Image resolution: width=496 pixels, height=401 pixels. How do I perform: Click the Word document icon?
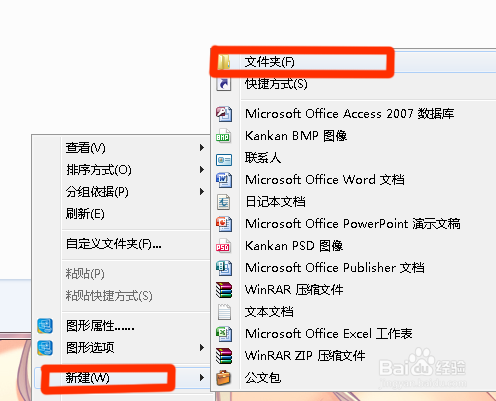224,180
